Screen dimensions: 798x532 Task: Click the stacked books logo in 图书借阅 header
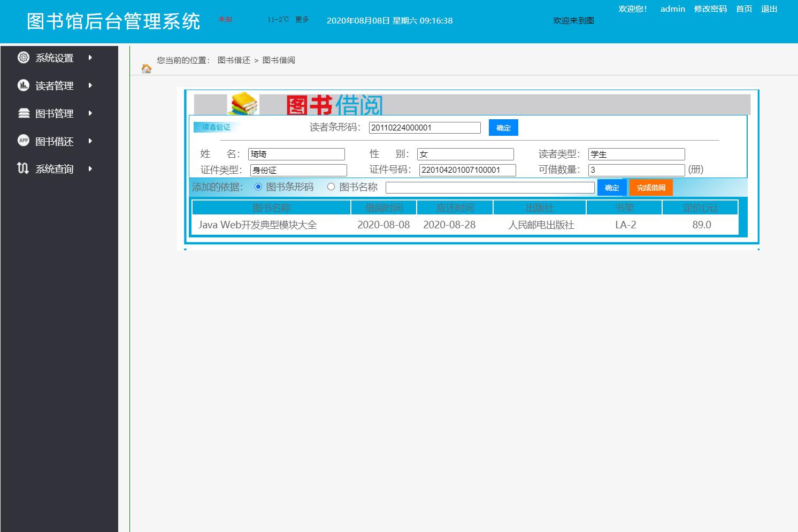(244, 105)
